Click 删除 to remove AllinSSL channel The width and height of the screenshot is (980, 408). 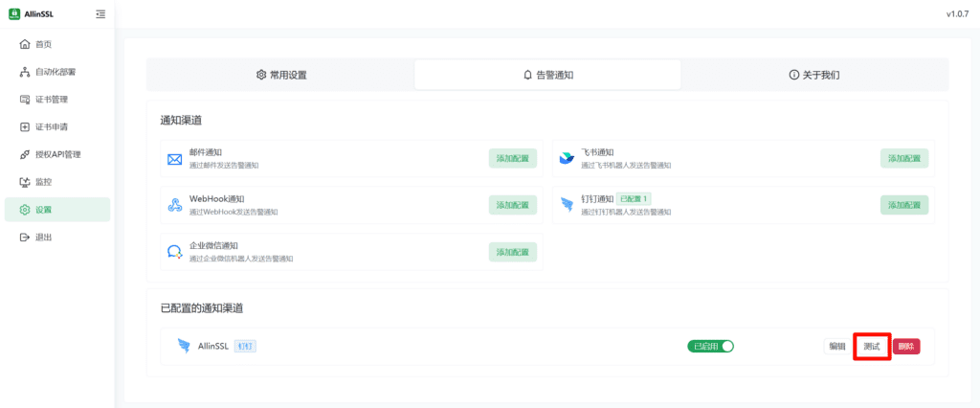[905, 346]
